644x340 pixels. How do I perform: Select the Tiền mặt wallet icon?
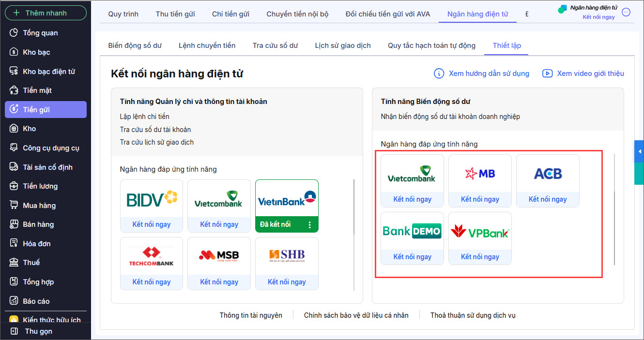14,90
